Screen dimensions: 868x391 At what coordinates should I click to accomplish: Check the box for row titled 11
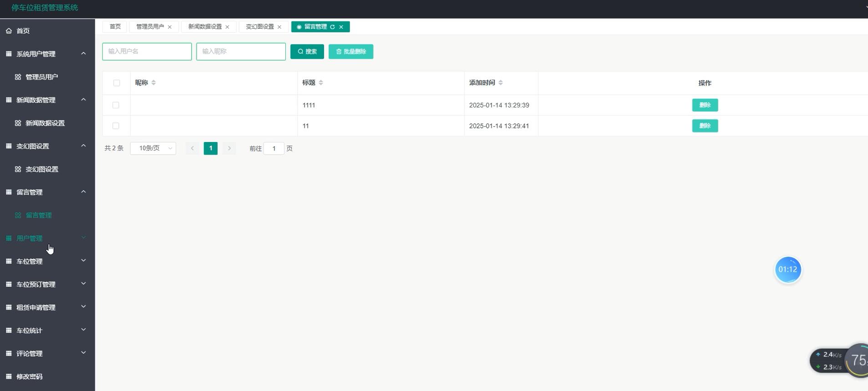[x=116, y=126]
